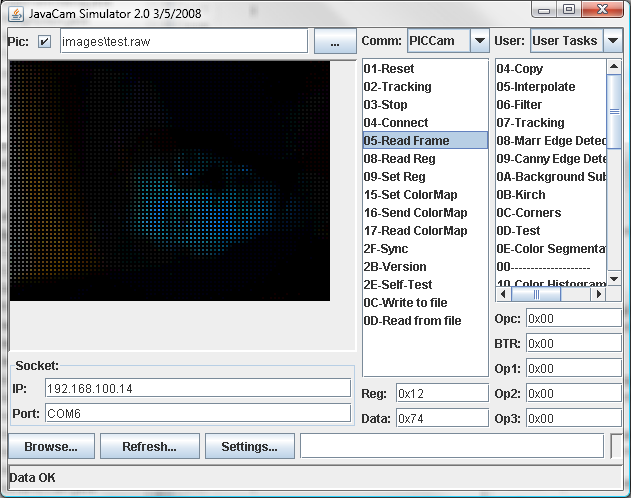
Task: Select 04-Copy user task
Action: 551,69
